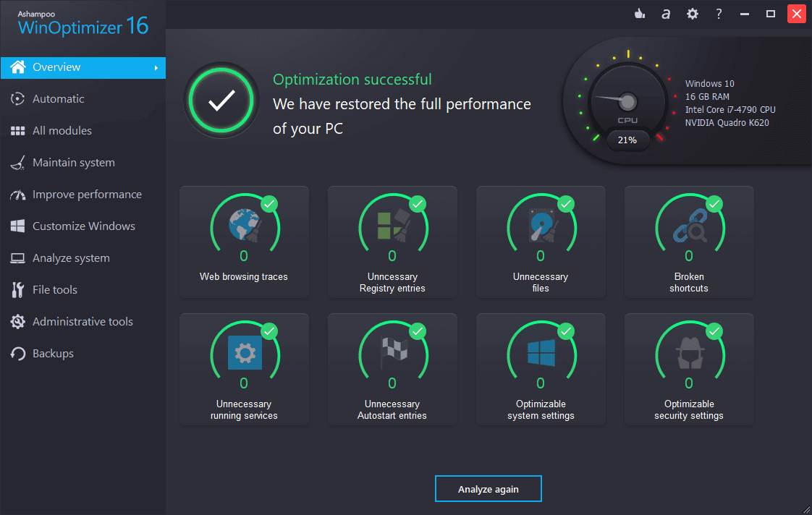
Task: Click the Broken shortcuts chain link icon
Action: tap(690, 226)
